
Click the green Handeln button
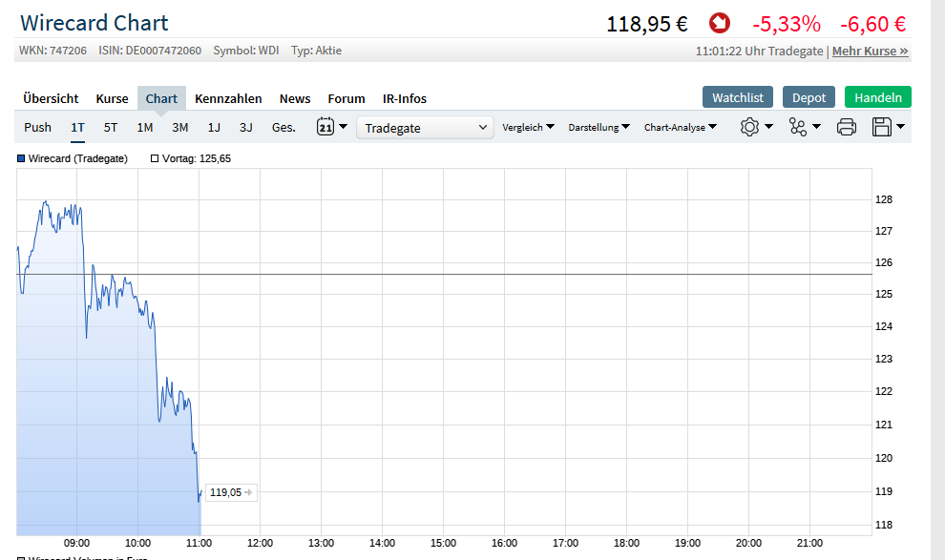(877, 97)
